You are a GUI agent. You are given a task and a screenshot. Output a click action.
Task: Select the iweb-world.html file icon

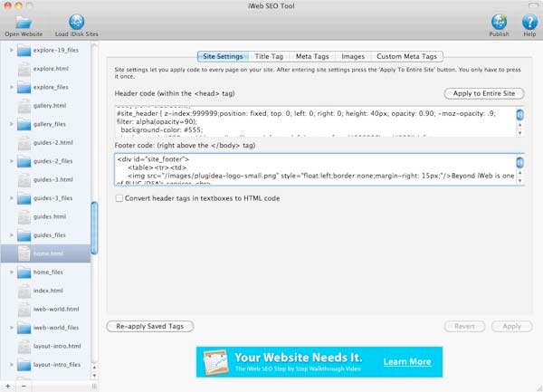pos(24,310)
